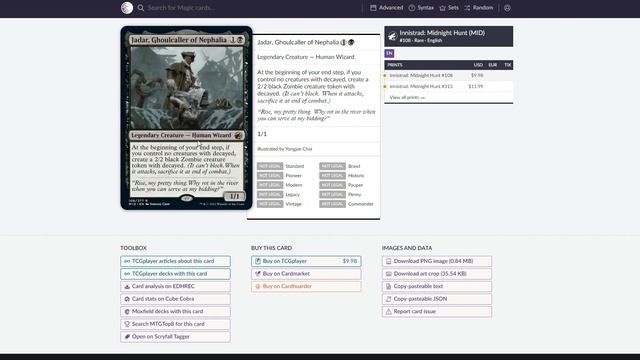Buy on Cardhoarder
This screenshot has width=640, height=360.
(306, 287)
